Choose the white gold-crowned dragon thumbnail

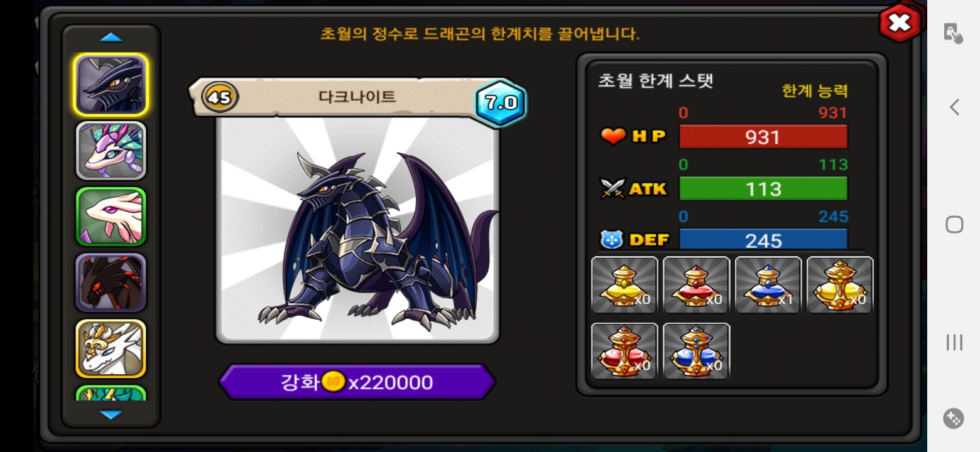(111, 348)
